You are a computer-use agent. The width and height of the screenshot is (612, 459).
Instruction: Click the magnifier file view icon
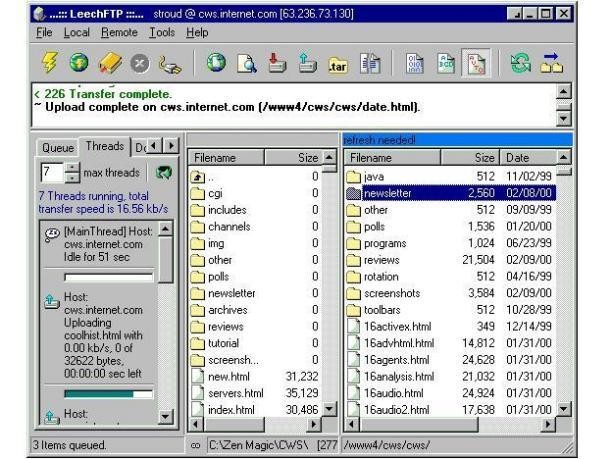(247, 63)
